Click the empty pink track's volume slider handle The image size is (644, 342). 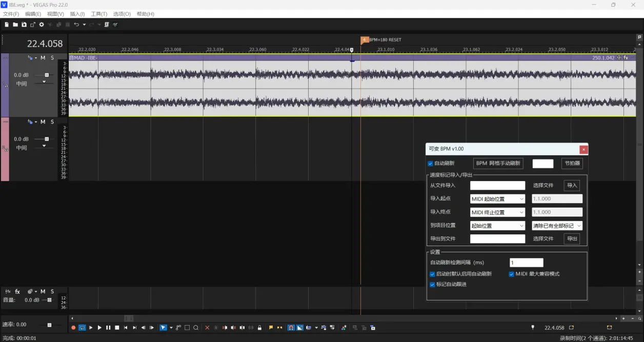click(x=47, y=139)
